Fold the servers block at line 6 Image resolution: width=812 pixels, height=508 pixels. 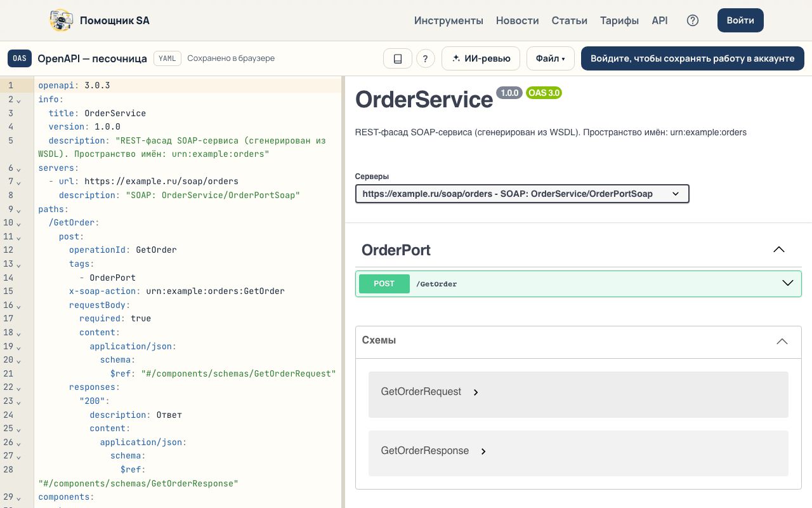coord(19,168)
